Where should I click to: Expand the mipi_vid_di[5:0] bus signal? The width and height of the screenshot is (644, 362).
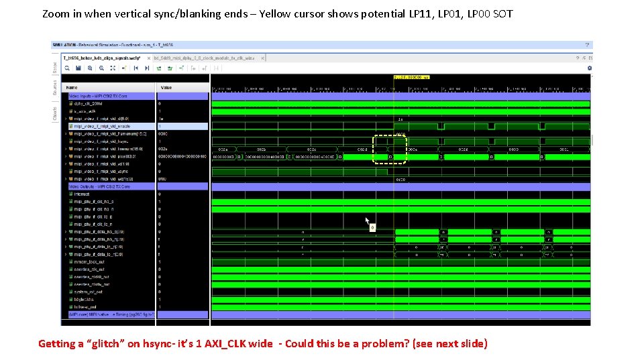pyautogui.click(x=66, y=119)
